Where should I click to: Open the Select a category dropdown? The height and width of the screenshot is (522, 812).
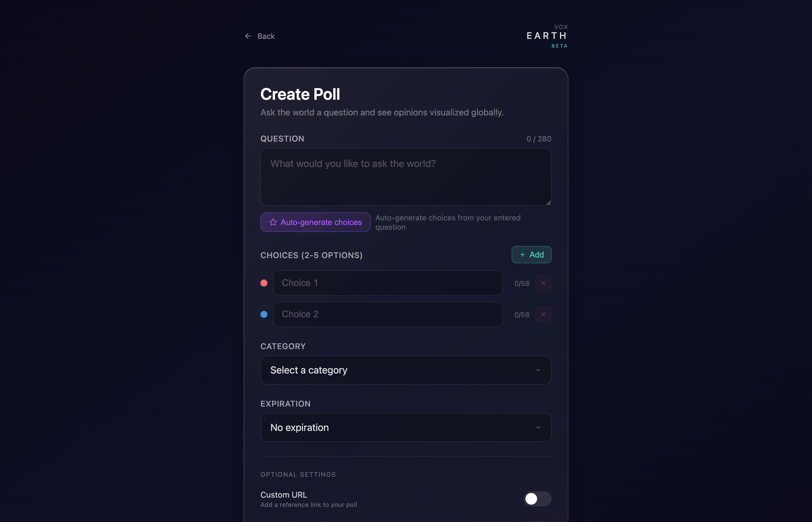point(406,370)
